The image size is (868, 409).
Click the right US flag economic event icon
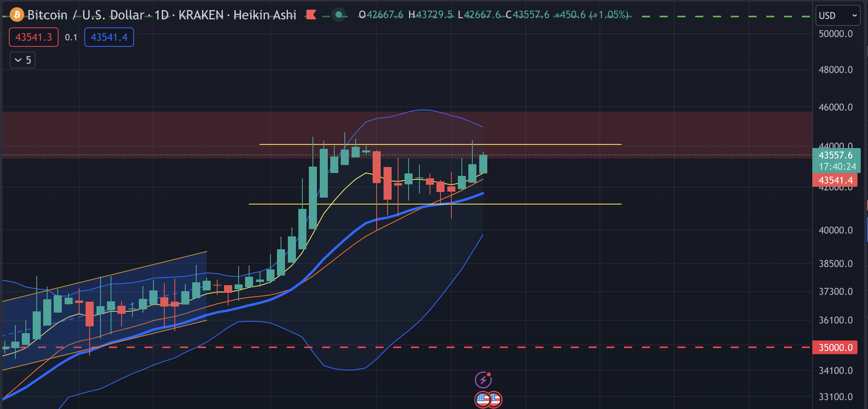click(495, 400)
